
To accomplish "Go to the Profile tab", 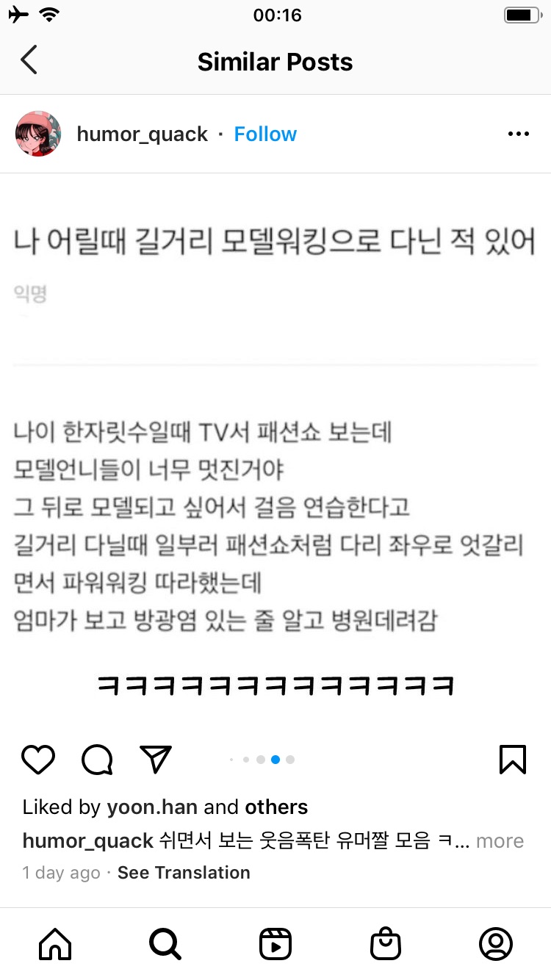I will pos(496,944).
